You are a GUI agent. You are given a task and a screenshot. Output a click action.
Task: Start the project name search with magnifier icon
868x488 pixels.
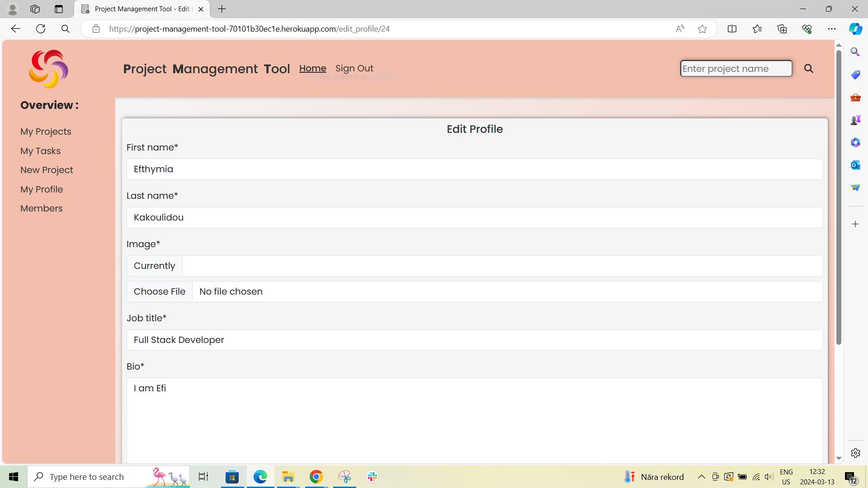[x=809, y=69]
